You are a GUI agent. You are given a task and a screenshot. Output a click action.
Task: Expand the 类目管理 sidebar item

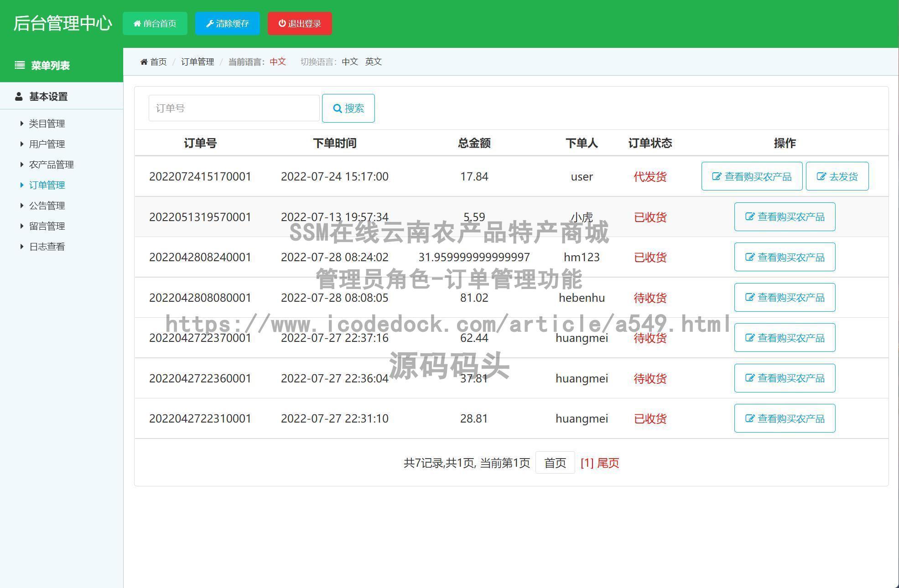[x=47, y=123]
